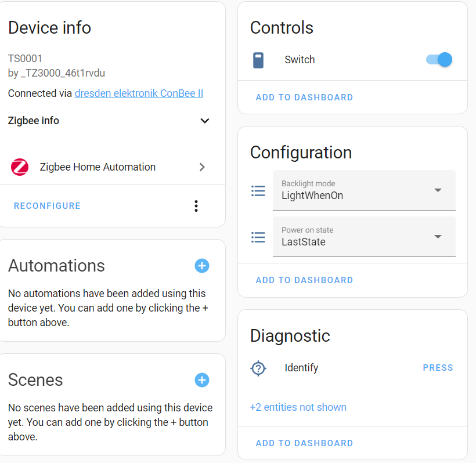Open Zigbee Home Automation via its chevron arrow
The width and height of the screenshot is (476, 463).
pyautogui.click(x=202, y=167)
